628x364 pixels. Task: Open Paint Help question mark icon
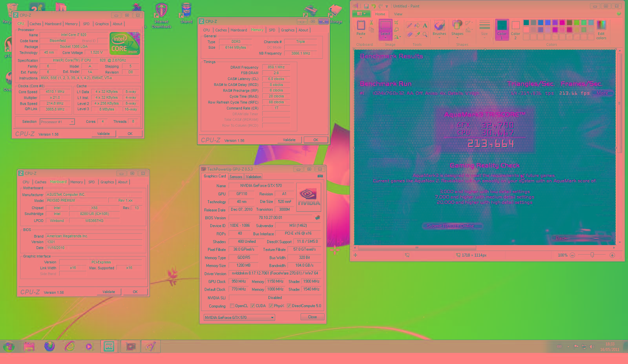pyautogui.click(x=619, y=14)
